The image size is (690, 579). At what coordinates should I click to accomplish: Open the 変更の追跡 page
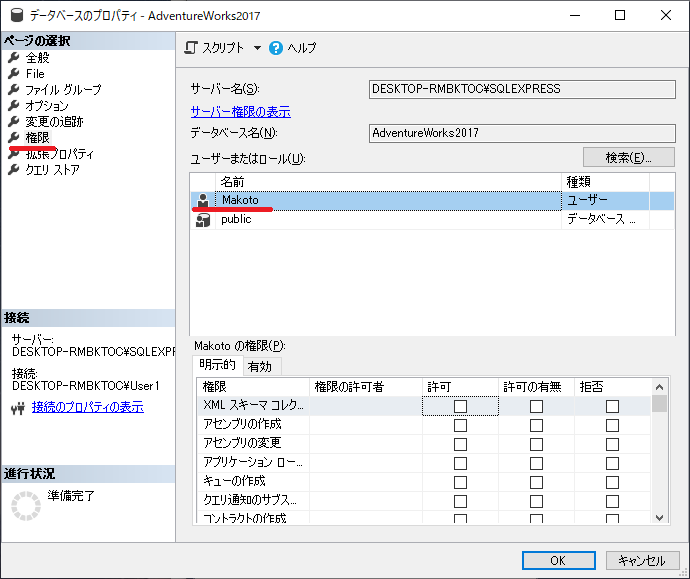pyautogui.click(x=54, y=121)
